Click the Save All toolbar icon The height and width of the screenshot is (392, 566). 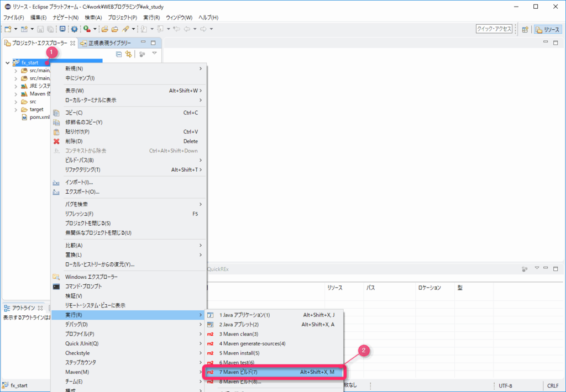coord(50,29)
